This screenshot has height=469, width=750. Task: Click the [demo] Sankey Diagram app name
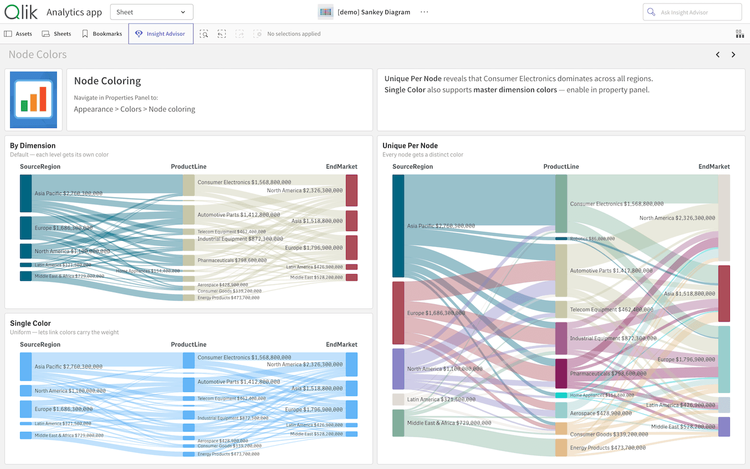[x=374, y=12]
